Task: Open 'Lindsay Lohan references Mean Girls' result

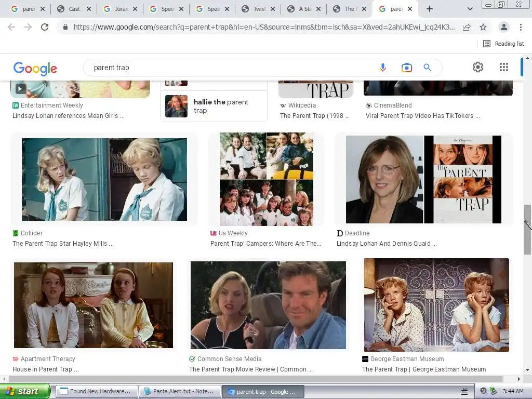Action: click(69, 116)
